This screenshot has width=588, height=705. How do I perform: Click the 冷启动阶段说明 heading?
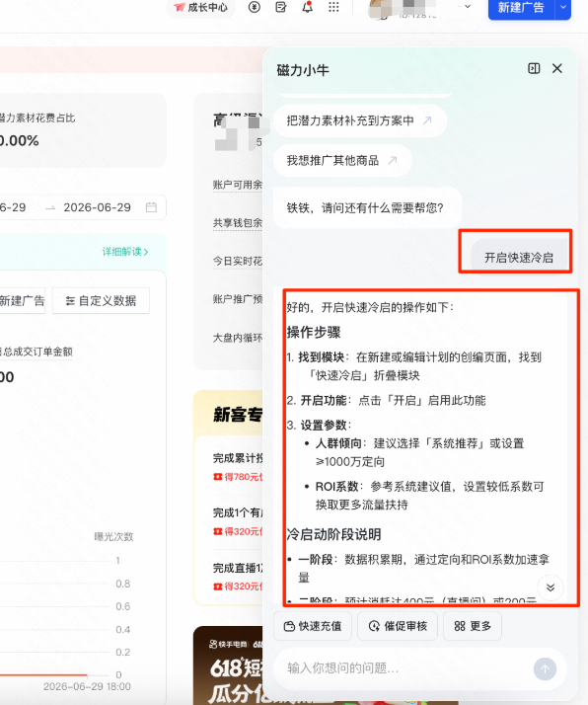pyautogui.click(x=333, y=534)
